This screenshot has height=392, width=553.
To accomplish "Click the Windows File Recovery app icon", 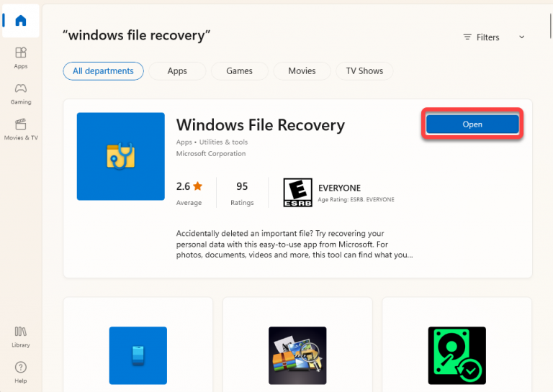I will pyautogui.click(x=121, y=156).
